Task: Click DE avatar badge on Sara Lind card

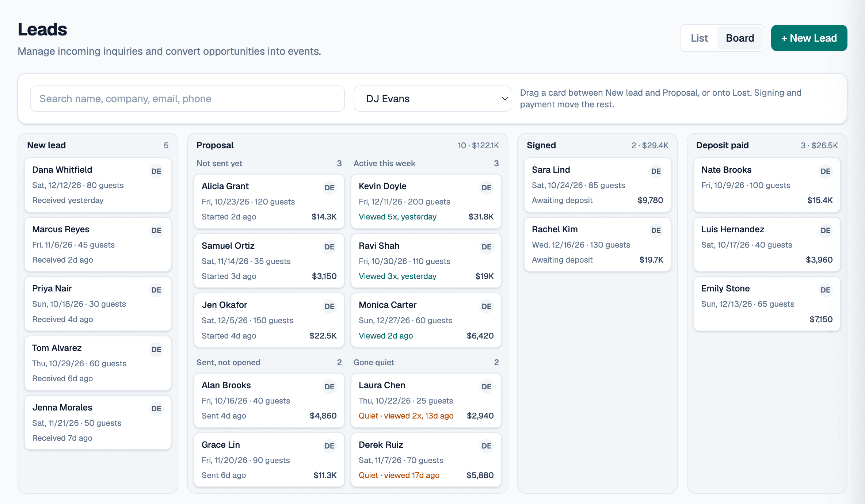Action: (656, 171)
